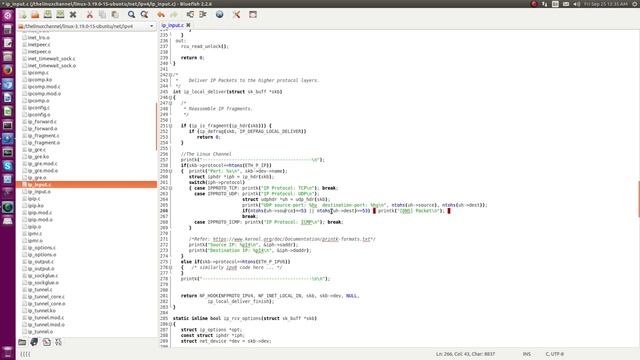
Task: Collapse the function body at line 286
Action: pyautogui.click(x=171, y=324)
